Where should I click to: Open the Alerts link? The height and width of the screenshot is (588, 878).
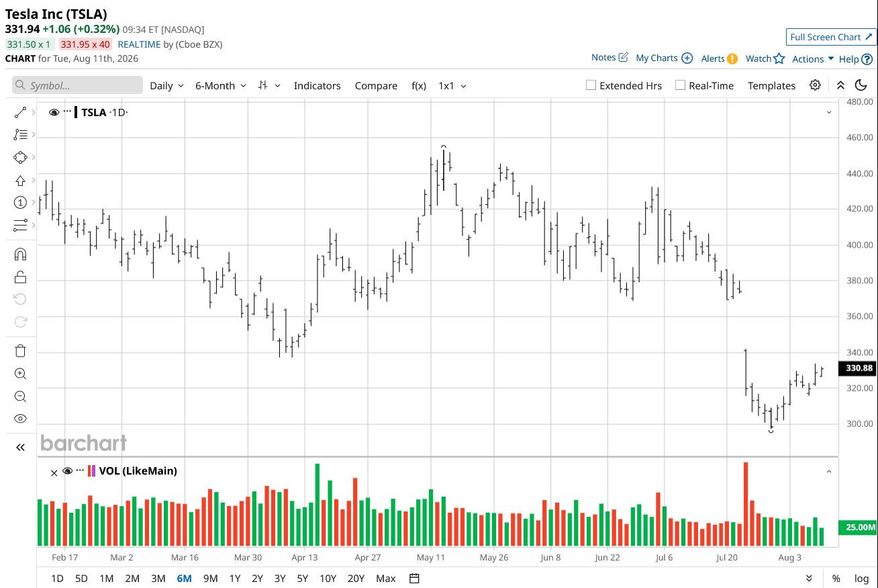720,58
